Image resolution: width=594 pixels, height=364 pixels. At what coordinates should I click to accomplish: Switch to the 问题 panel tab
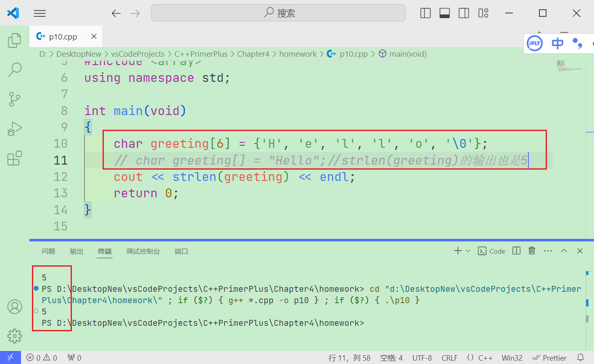coord(48,251)
